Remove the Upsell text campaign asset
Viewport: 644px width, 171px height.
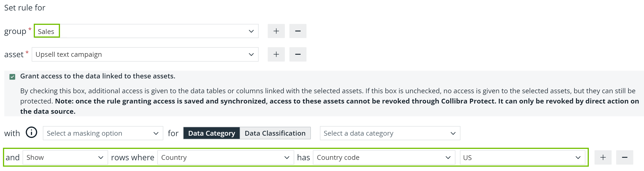pyautogui.click(x=298, y=54)
